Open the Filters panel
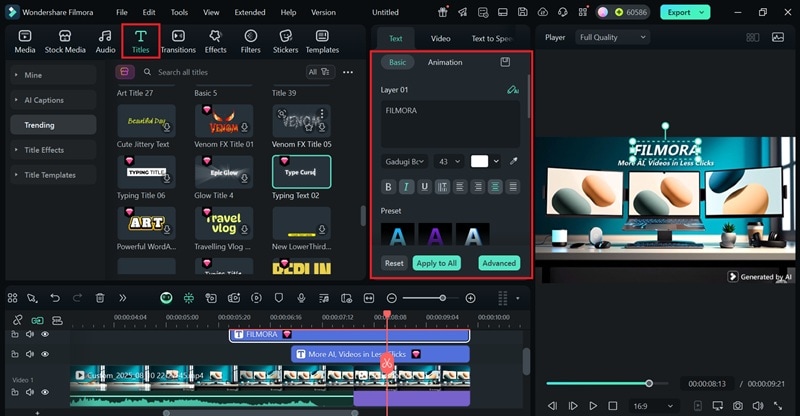The image size is (800, 416). tap(251, 41)
